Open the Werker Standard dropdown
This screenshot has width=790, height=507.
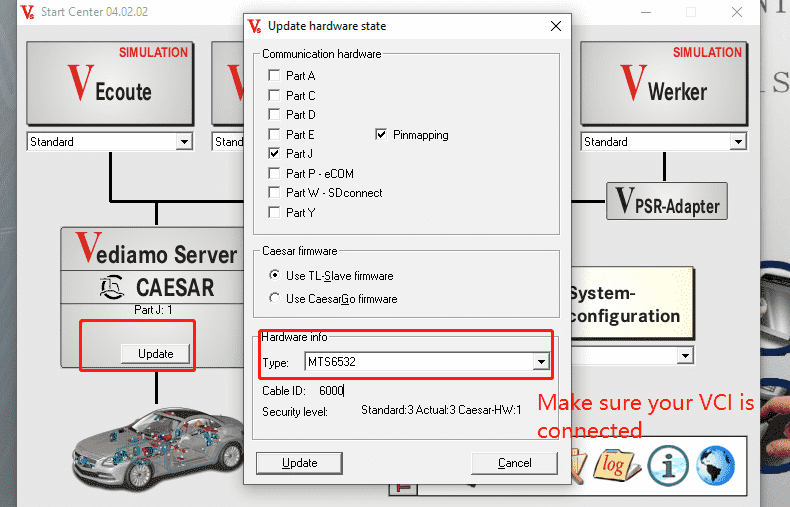738,142
